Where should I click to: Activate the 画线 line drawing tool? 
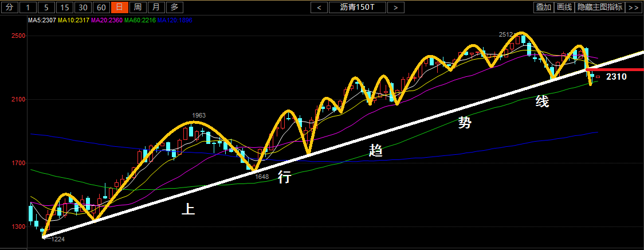[565, 7]
